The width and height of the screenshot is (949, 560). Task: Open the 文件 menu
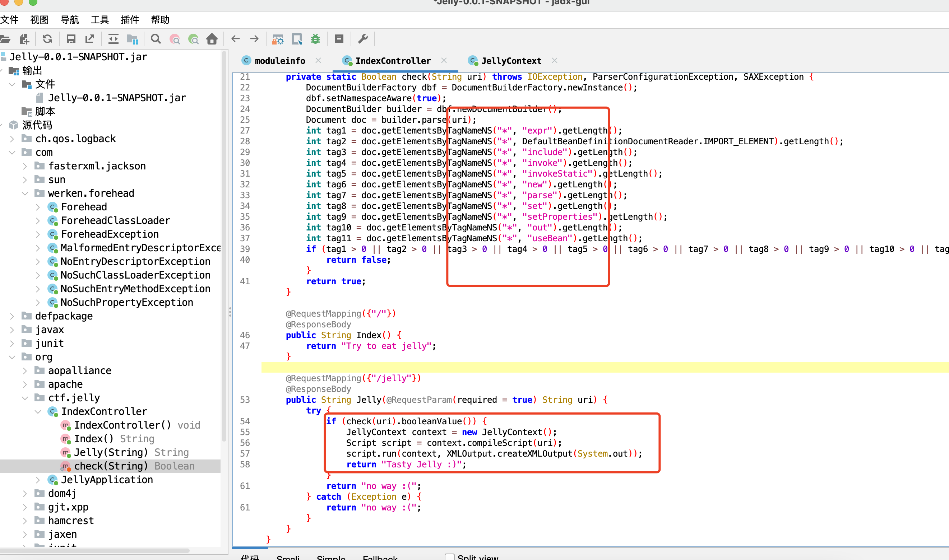[9, 20]
